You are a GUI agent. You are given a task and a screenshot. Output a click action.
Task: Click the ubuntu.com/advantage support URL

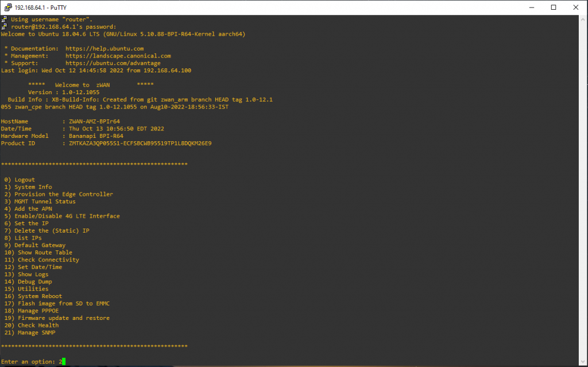click(x=113, y=63)
